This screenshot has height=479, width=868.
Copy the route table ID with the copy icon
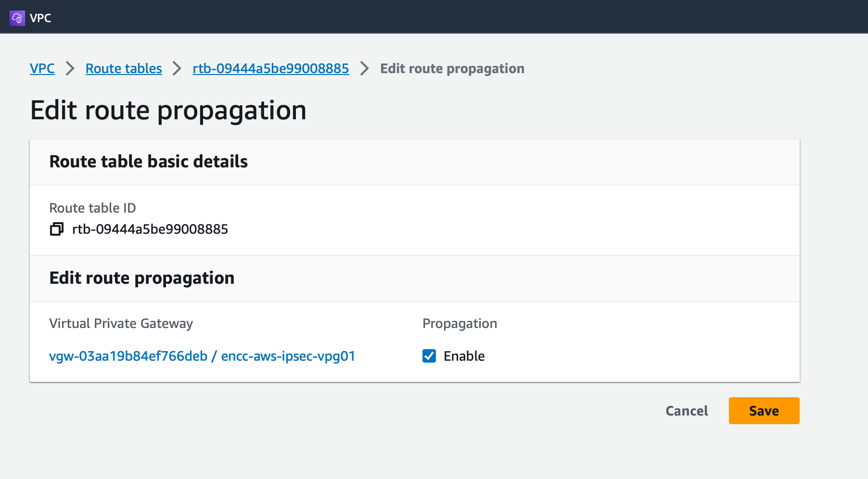[57, 229]
